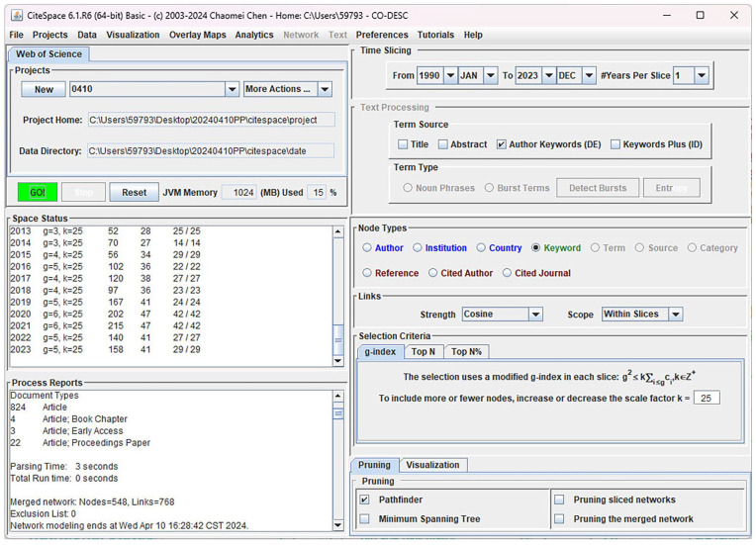Open the Strength Cosine dropdown
Screen dimensions: 756x545
(535, 315)
